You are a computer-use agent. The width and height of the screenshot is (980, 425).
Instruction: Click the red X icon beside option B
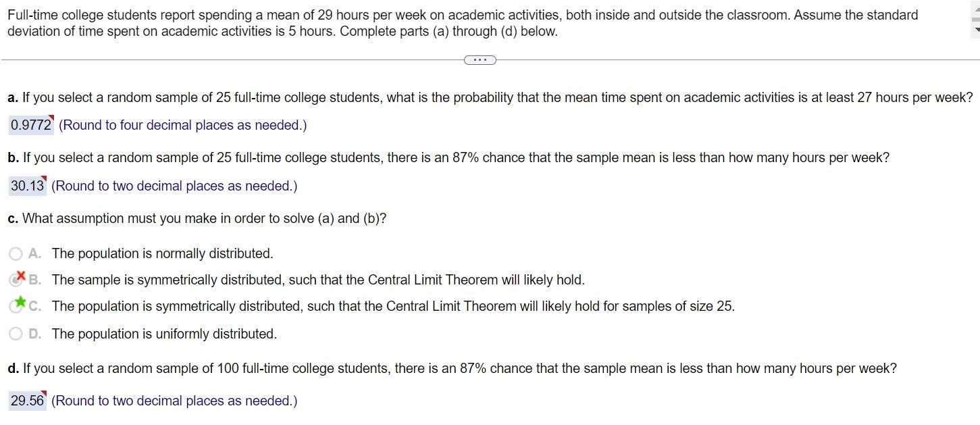[20, 276]
